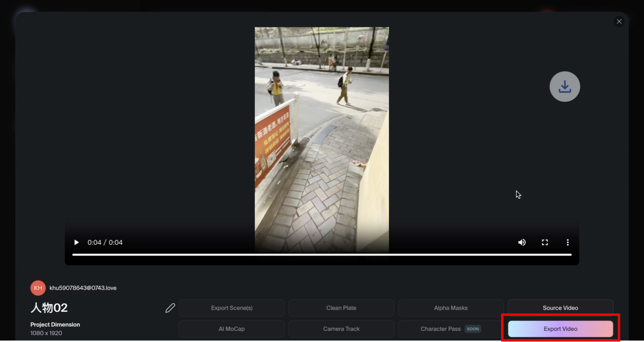
Task: Click the pencil icon to rename project
Action: [170, 308]
